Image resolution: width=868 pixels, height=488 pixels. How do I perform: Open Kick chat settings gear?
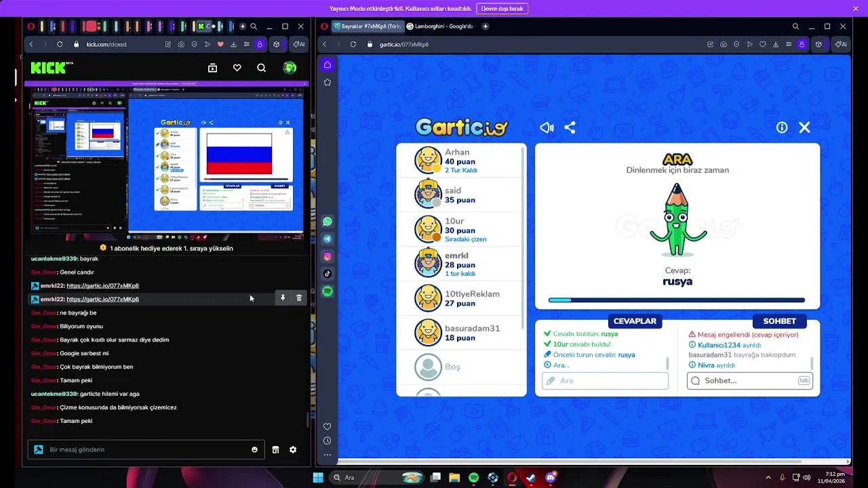[293, 449]
